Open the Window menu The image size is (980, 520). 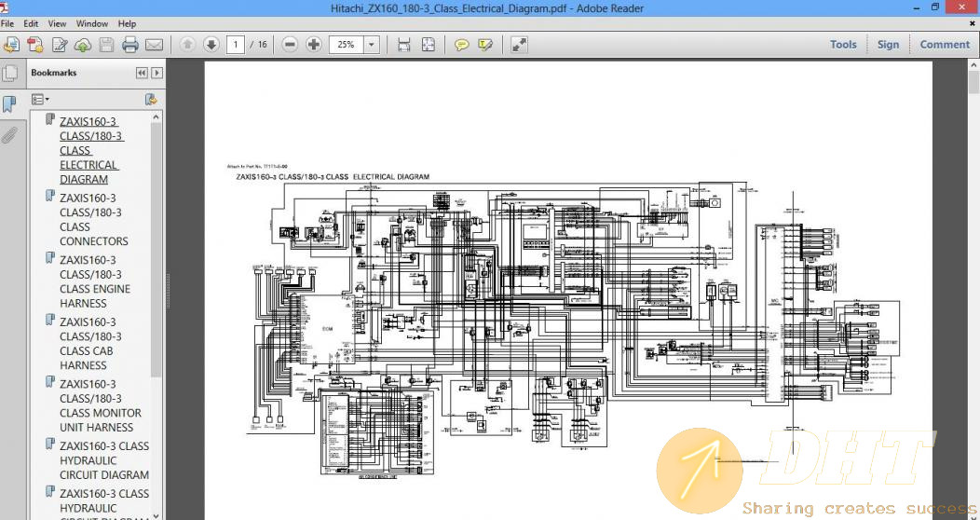pos(92,23)
